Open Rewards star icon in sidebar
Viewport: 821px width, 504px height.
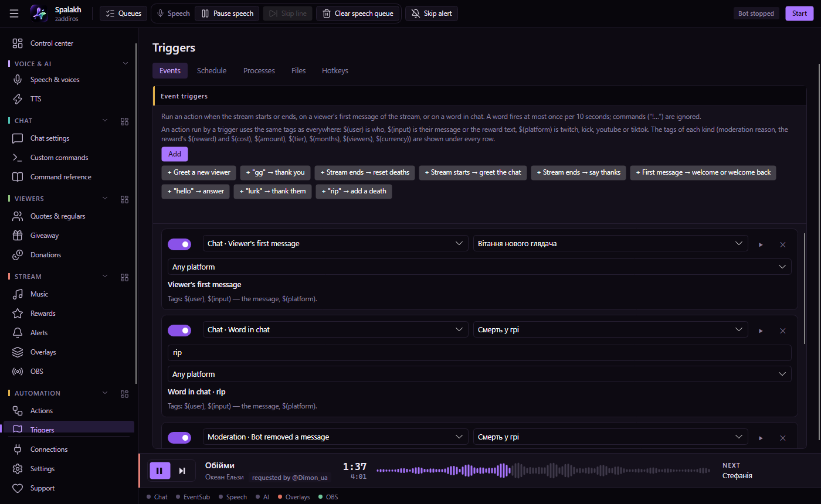point(18,314)
